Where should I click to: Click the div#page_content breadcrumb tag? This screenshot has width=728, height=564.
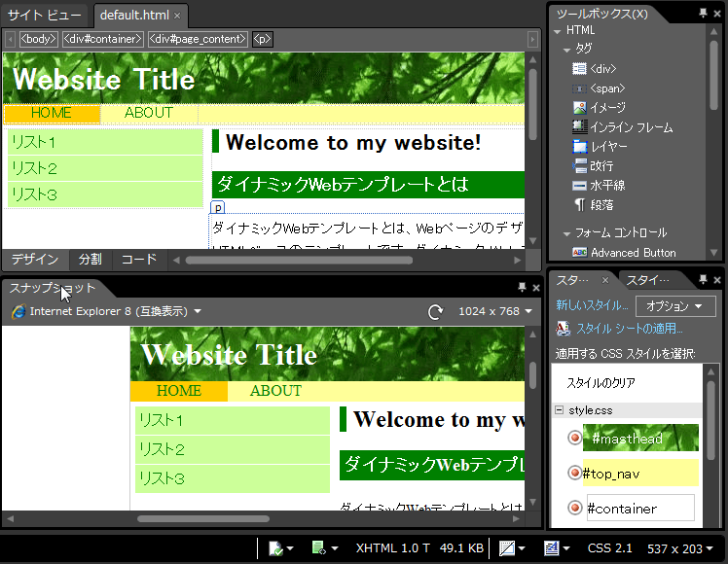click(198, 39)
